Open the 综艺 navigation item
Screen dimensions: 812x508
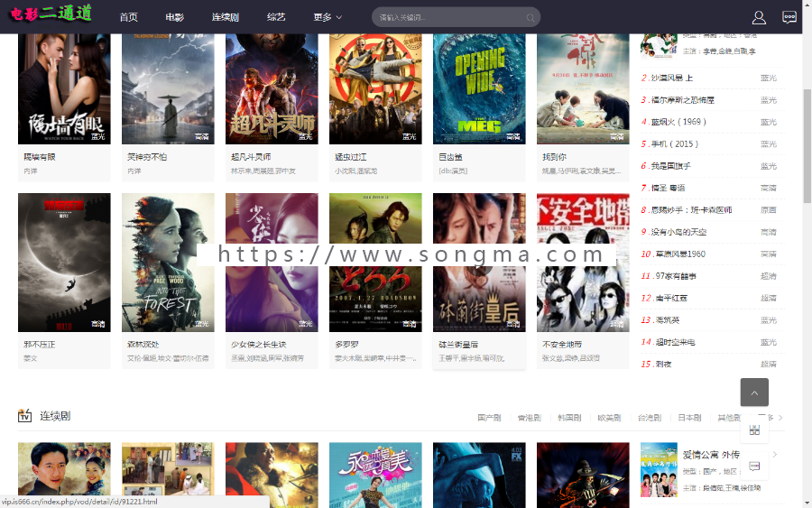tap(276, 17)
